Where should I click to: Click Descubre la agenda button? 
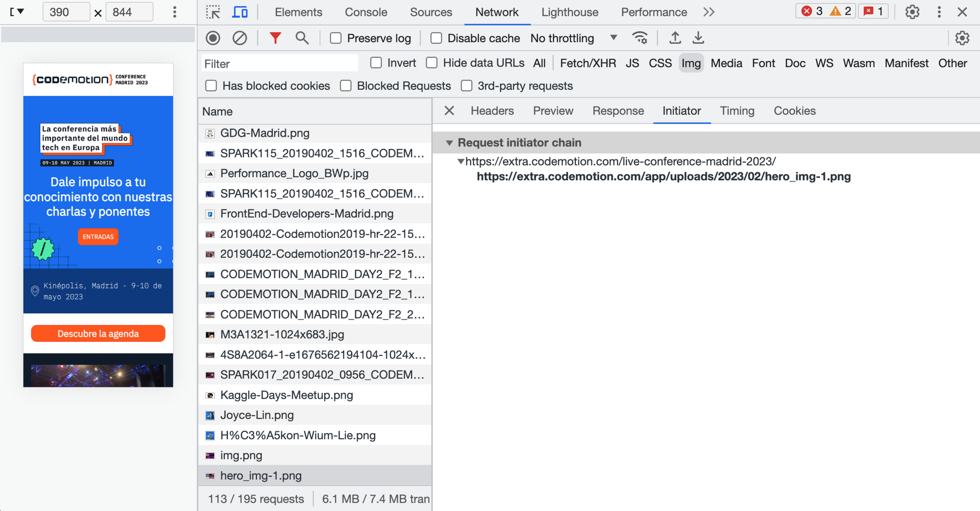[98, 333]
